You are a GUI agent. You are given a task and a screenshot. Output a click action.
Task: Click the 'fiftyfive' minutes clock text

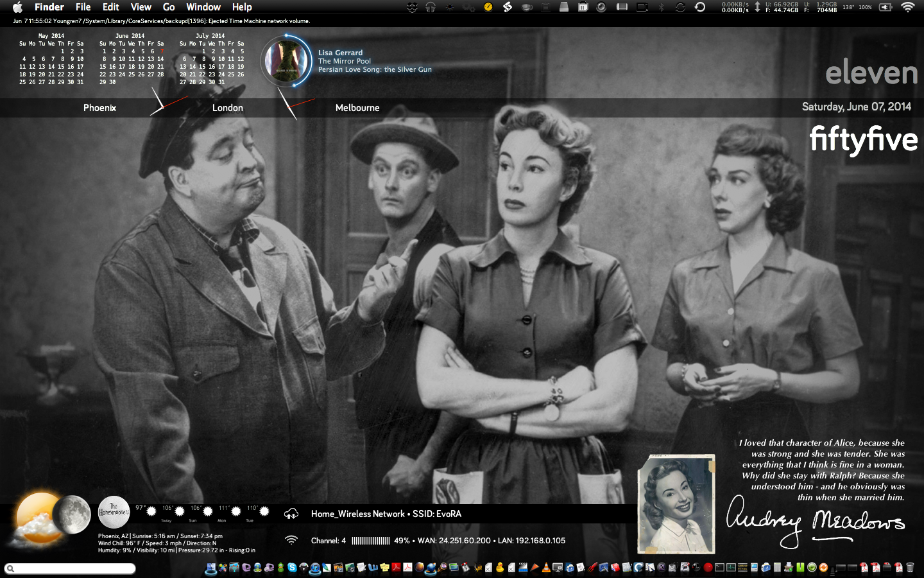pos(864,139)
